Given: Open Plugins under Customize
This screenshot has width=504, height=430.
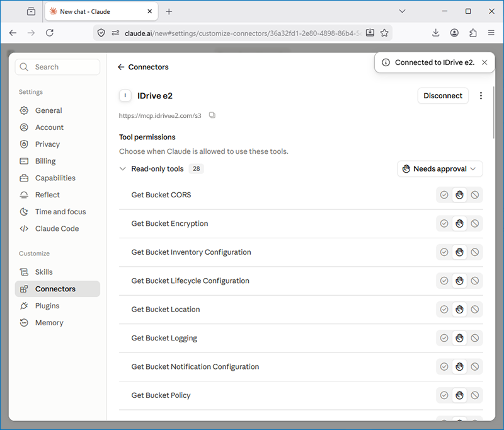Looking at the screenshot, I should pos(57,306).
